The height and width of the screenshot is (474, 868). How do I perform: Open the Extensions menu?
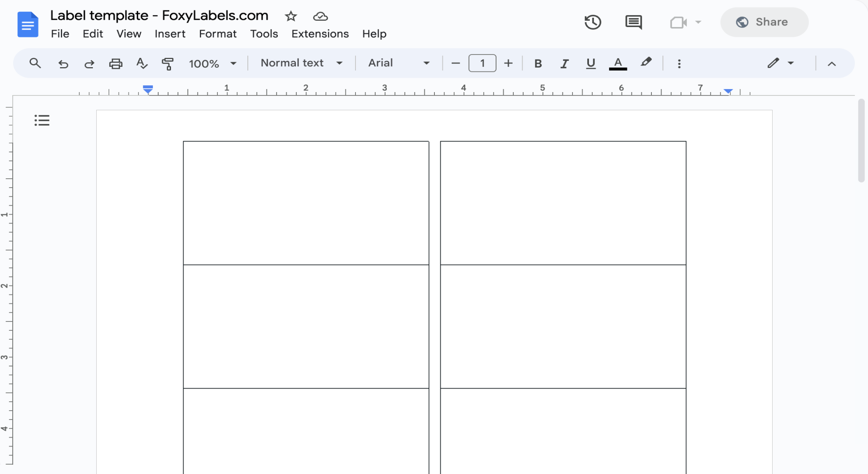[320, 34]
